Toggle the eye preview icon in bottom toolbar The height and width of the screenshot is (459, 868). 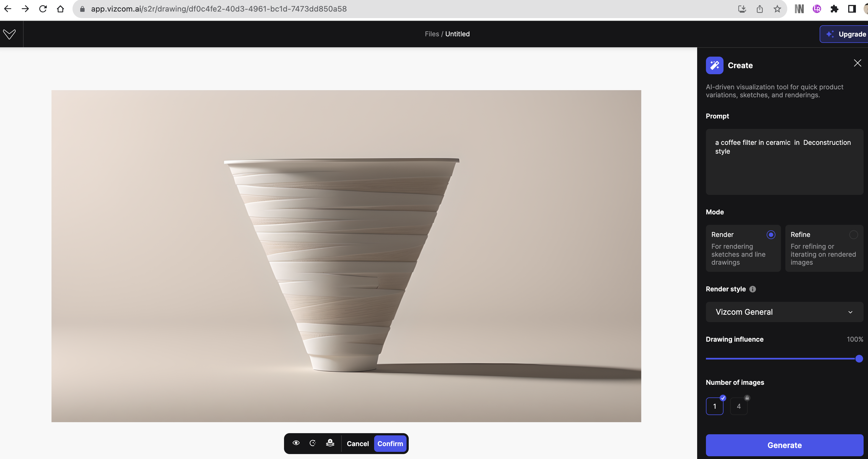296,443
